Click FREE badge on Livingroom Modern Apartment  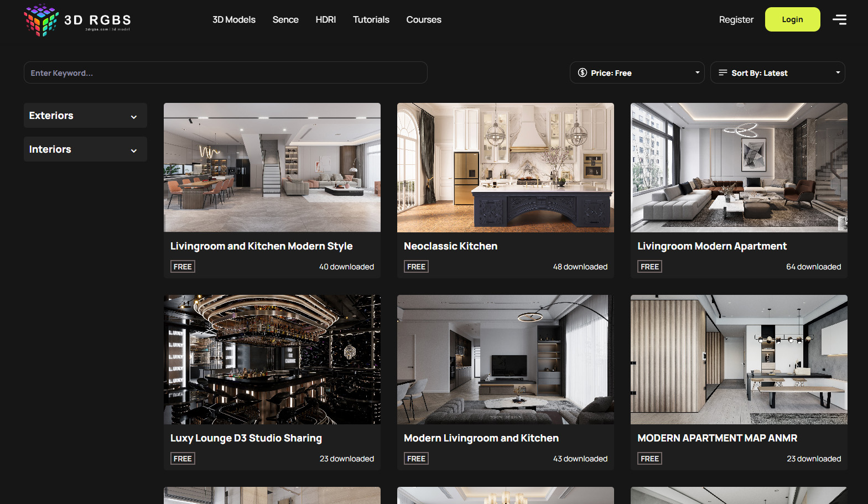649,267
